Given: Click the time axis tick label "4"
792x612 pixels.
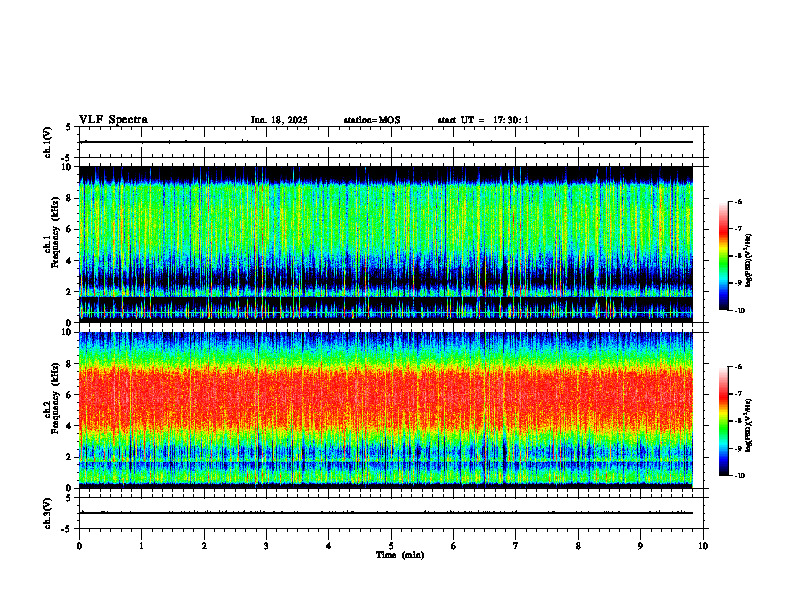Looking at the screenshot, I should pyautogui.click(x=329, y=546).
